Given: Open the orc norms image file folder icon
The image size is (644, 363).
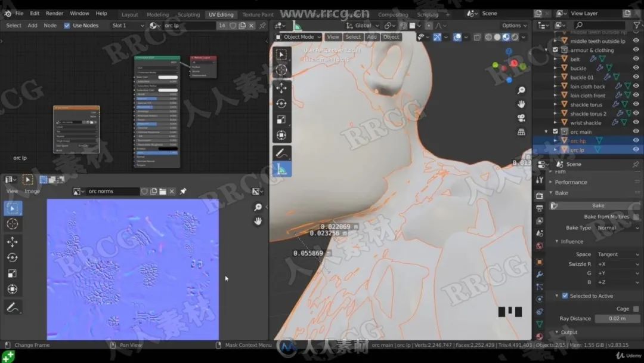Looking at the screenshot, I should coord(163,191).
